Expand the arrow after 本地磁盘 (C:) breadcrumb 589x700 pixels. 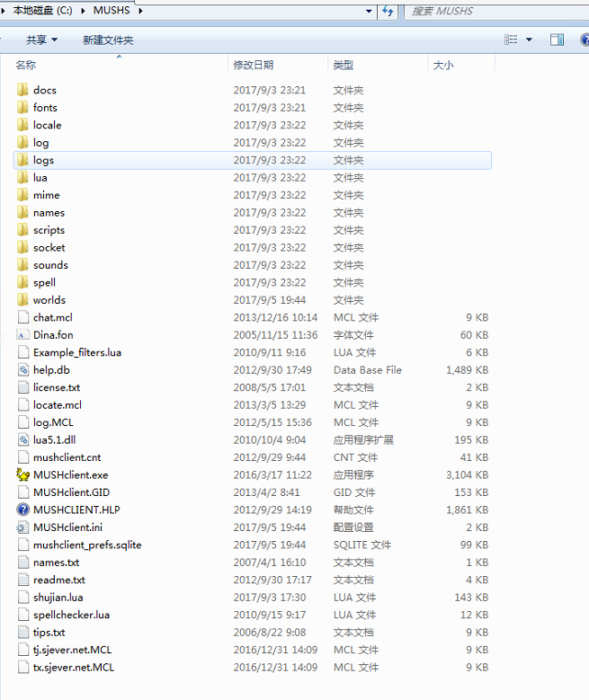pyautogui.click(x=83, y=11)
